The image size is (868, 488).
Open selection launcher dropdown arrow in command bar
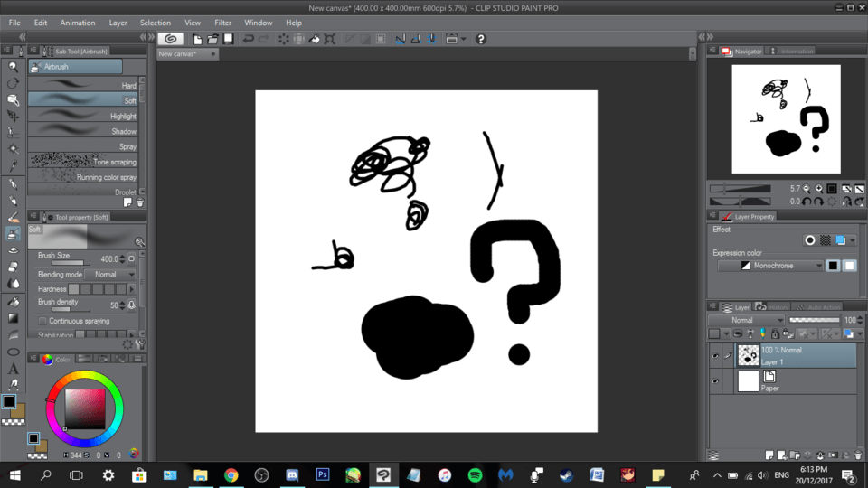464,39
